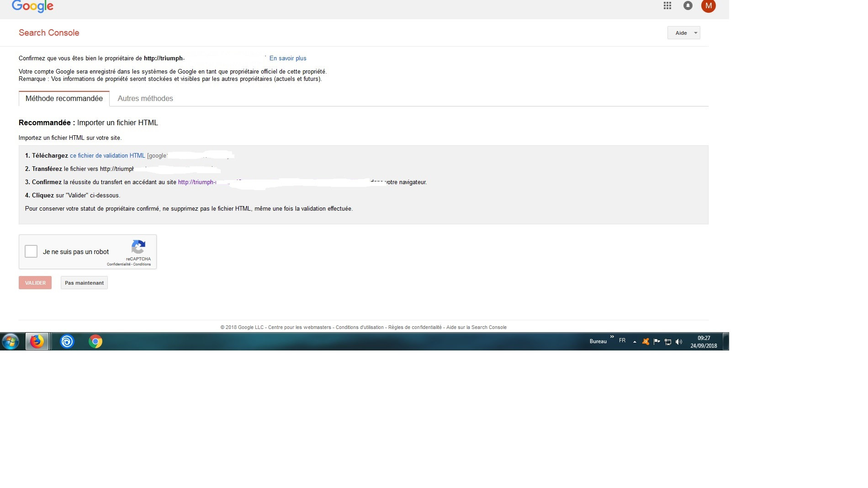Click the Bureau toolbar label

(x=598, y=341)
